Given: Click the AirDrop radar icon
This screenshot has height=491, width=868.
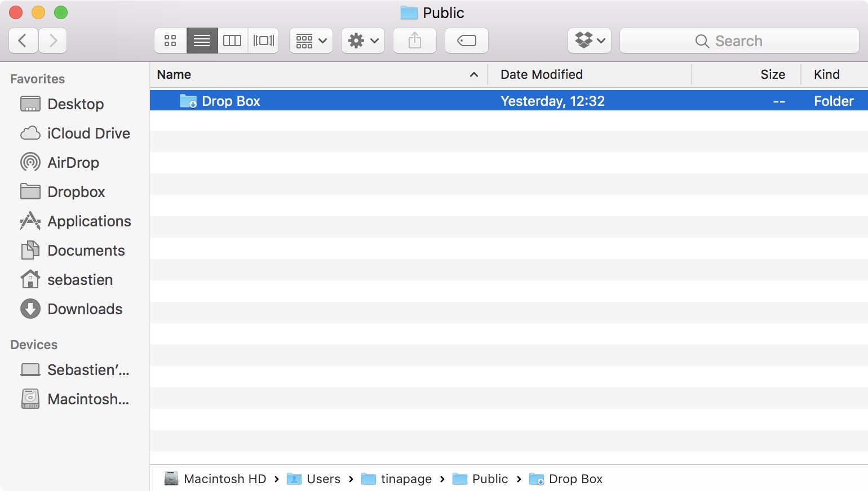Looking at the screenshot, I should 30,163.
